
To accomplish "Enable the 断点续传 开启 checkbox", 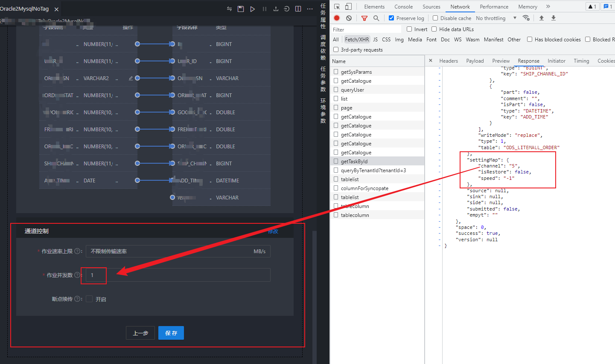I will 89,299.
